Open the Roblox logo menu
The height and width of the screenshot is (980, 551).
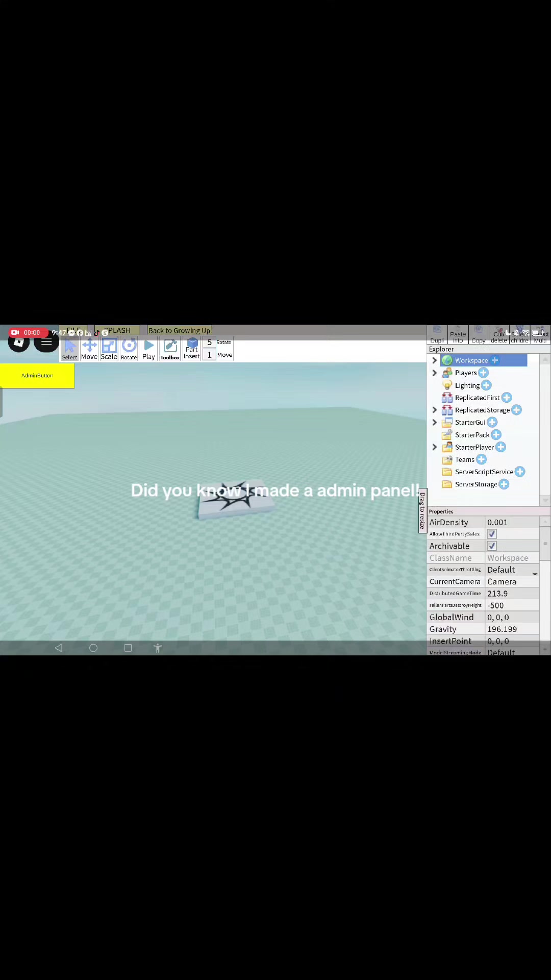(19, 342)
